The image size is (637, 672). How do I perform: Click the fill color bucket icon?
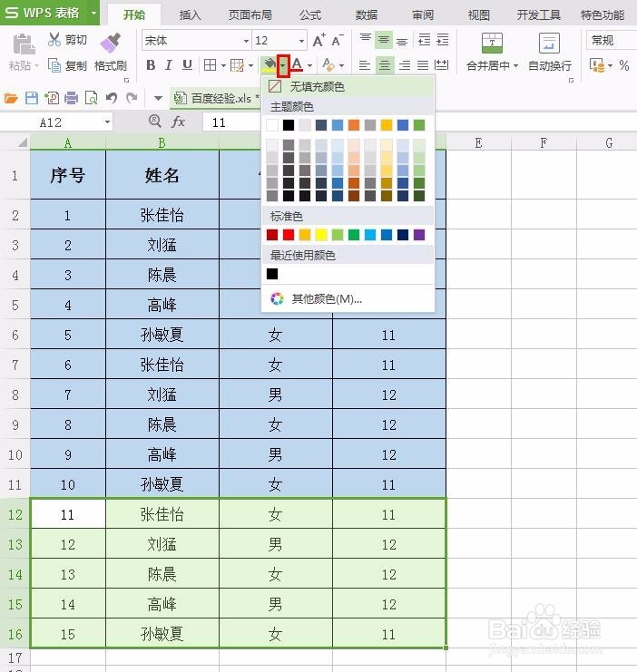[x=269, y=65]
